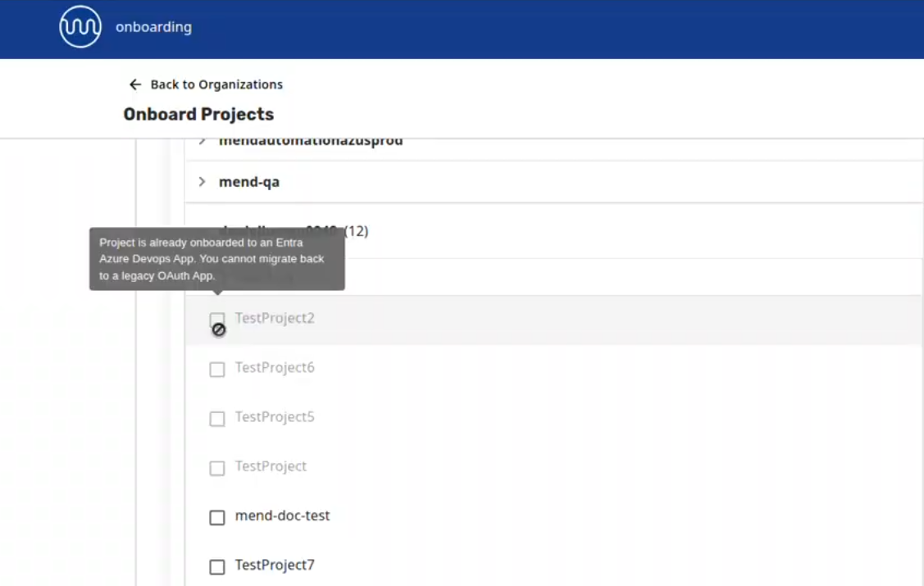Screen dimensions: 924x586
Task: Expand the mend-qa organization chevron
Action: coord(203,181)
